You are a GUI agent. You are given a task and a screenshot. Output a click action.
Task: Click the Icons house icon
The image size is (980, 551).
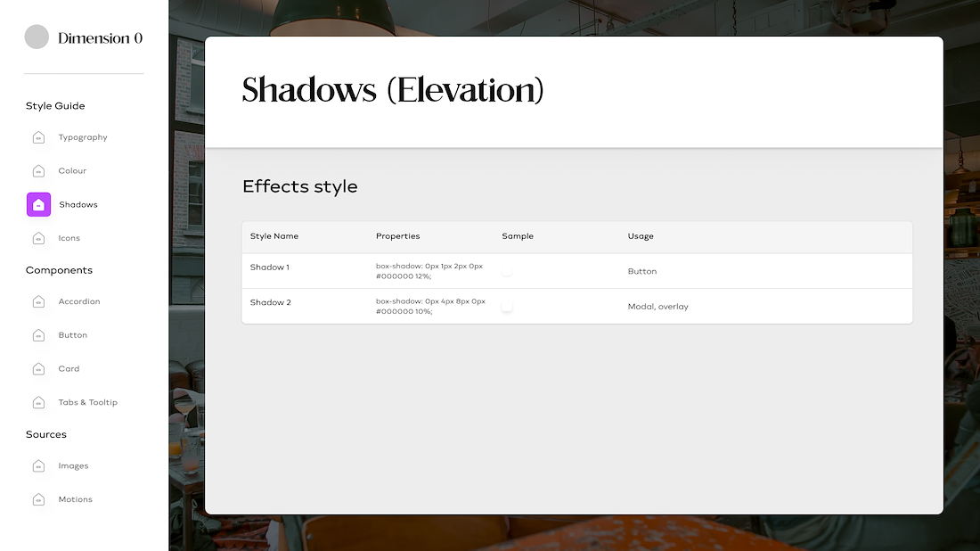pos(38,238)
